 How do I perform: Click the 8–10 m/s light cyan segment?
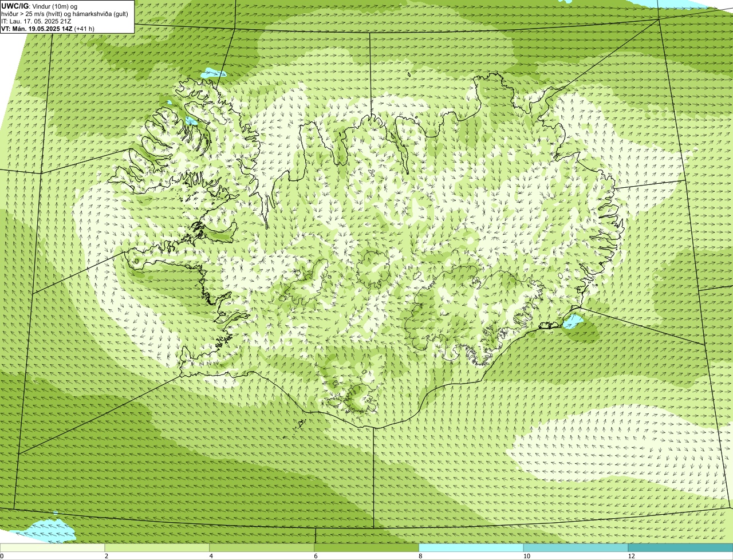pyautogui.click(x=471, y=548)
